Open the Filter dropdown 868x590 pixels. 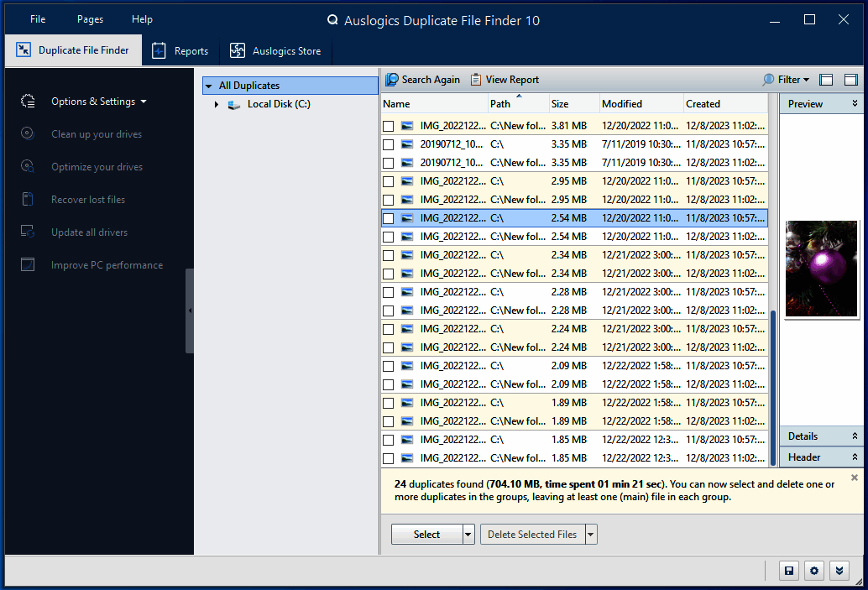[x=787, y=79]
